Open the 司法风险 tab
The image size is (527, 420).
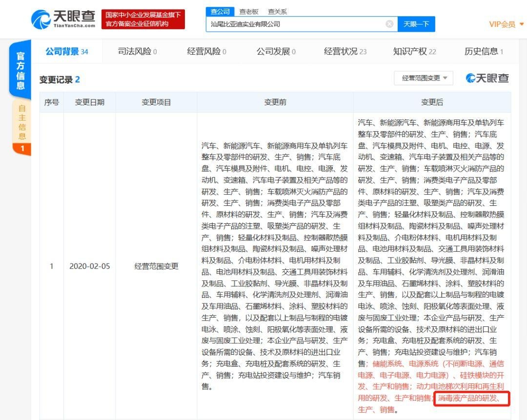[x=137, y=52]
